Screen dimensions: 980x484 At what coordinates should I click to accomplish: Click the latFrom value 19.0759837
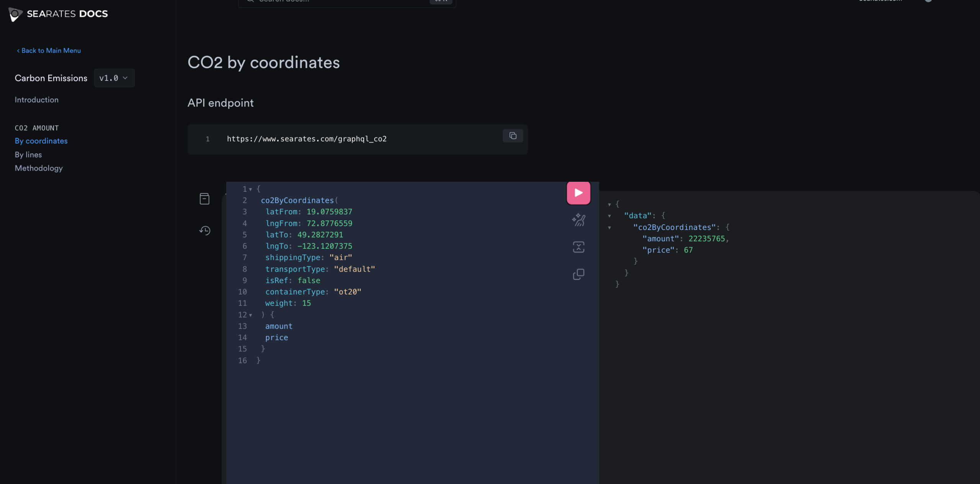pyautogui.click(x=329, y=212)
